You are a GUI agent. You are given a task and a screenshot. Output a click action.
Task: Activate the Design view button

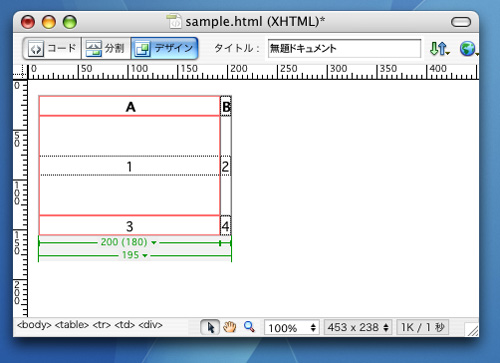[x=165, y=48]
